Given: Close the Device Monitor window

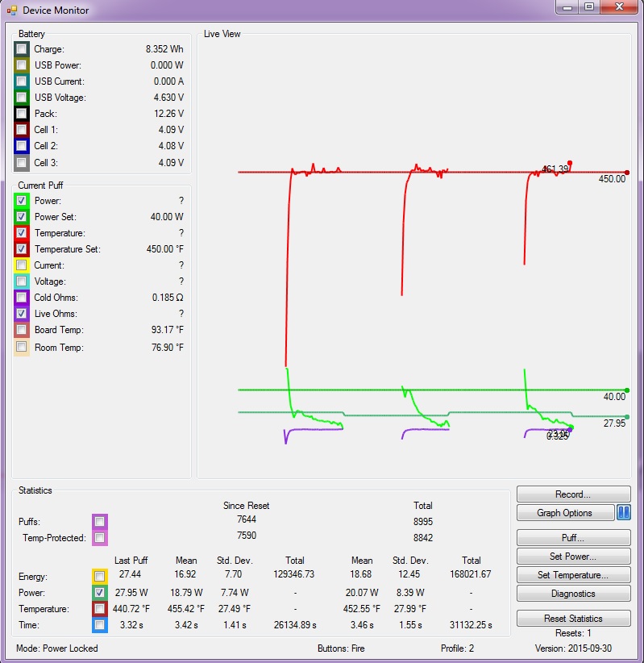Looking at the screenshot, I should [x=619, y=7].
